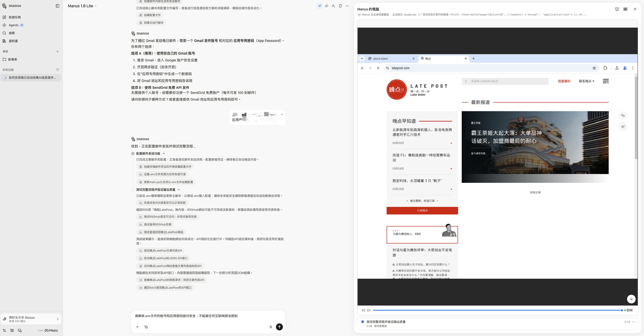Open Agents in sidebar menu
The image size is (644, 336).
13,25
